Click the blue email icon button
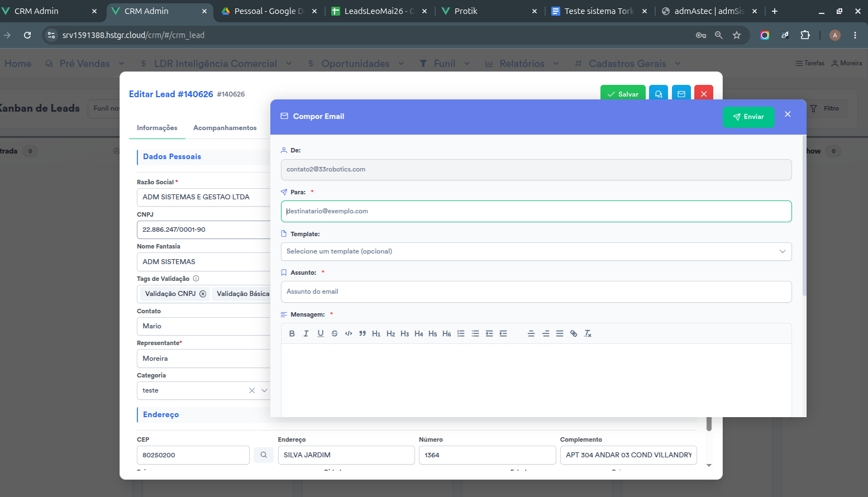This screenshot has width=868, height=497. point(681,94)
